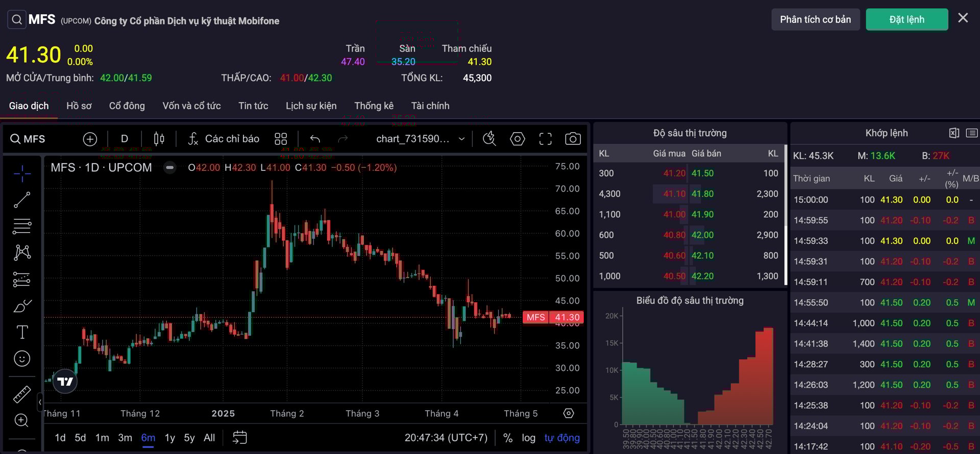Image resolution: width=980 pixels, height=454 pixels.
Task: Toggle percent scale on price axis
Action: pos(508,438)
